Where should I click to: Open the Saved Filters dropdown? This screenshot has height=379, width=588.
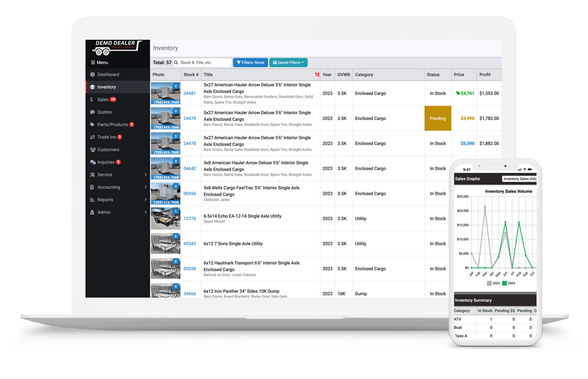click(288, 63)
